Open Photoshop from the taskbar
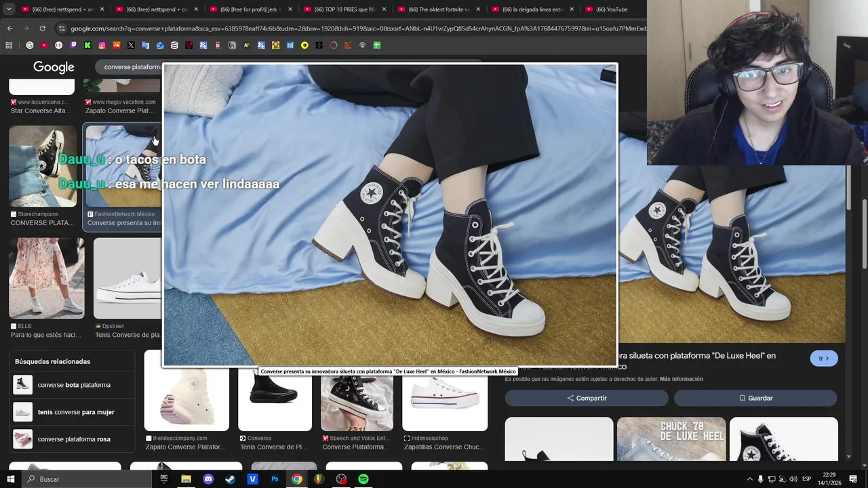The height and width of the screenshot is (488, 868). tap(275, 479)
